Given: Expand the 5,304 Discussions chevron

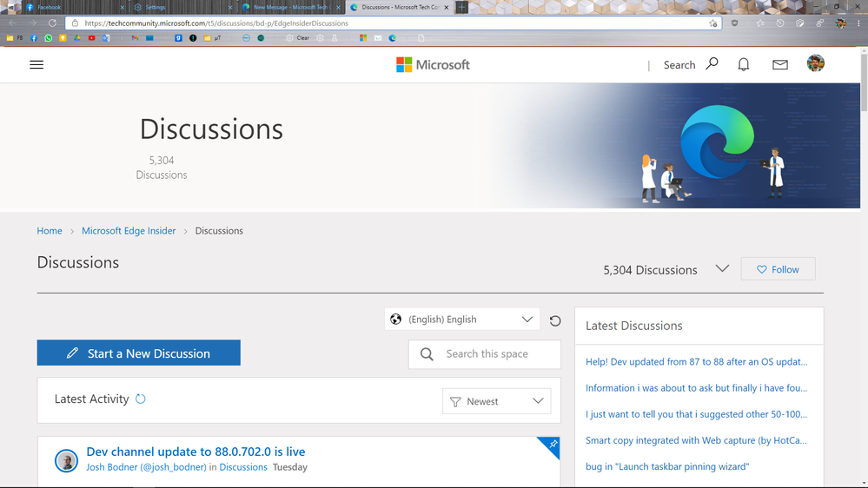Looking at the screenshot, I should pyautogui.click(x=722, y=268).
